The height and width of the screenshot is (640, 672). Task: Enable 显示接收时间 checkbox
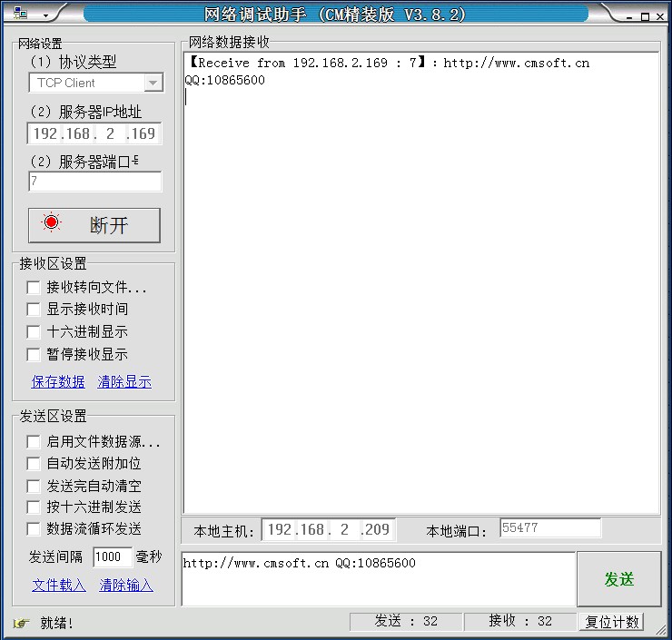(x=34, y=310)
